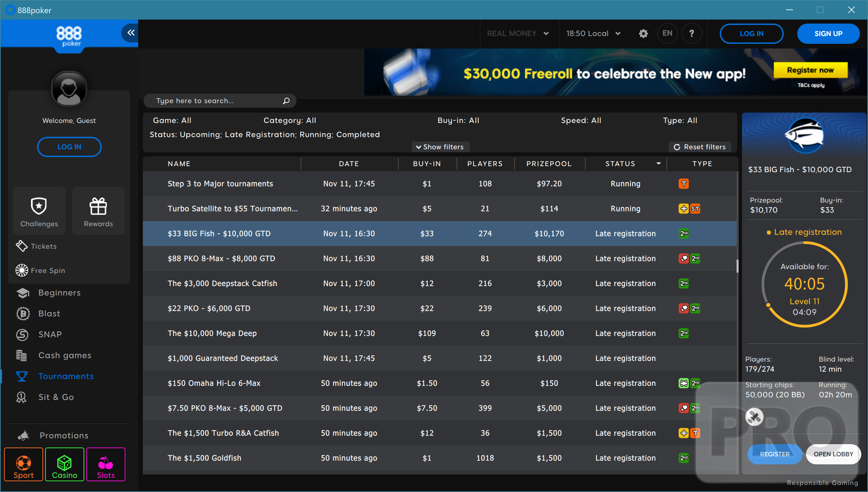Screen dimensions: 868x492
Task: Open the Game: All filter
Action: pyautogui.click(x=172, y=120)
